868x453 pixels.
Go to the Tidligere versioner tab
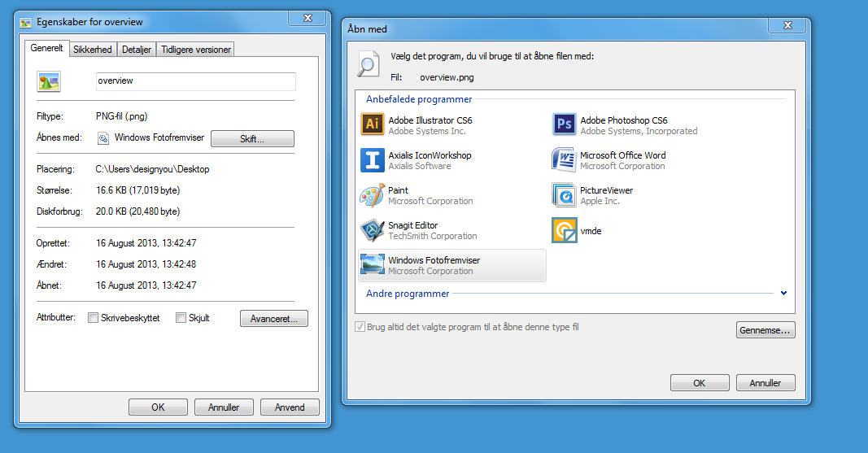196,50
